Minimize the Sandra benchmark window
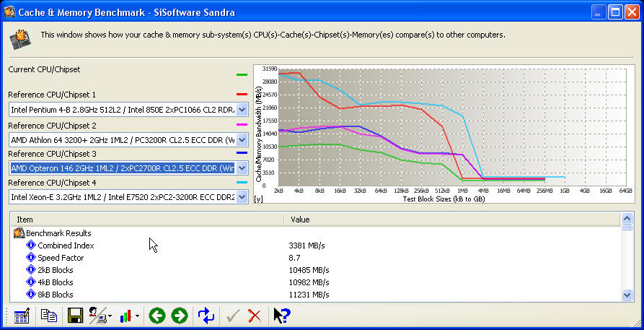 point(598,12)
